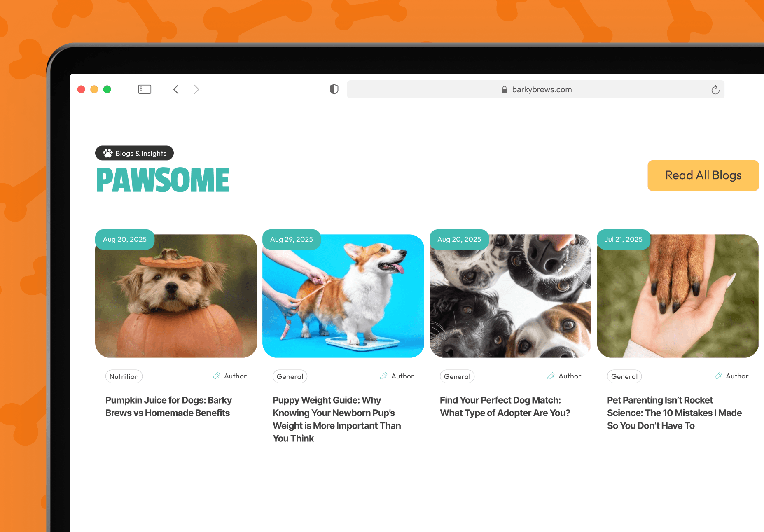The height and width of the screenshot is (532, 764).
Task: Close the window with the red button
Action: [82, 89]
